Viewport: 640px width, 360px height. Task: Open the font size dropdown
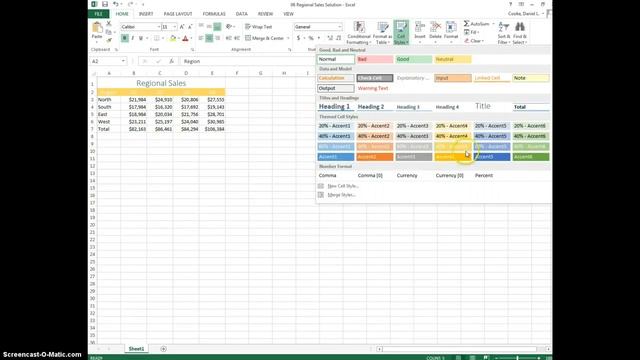coord(175,27)
